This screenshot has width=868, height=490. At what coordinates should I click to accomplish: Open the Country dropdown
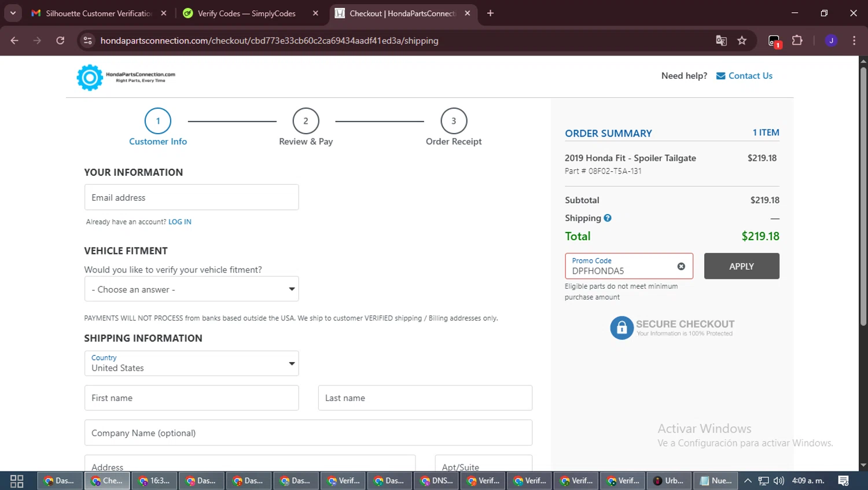coord(192,363)
